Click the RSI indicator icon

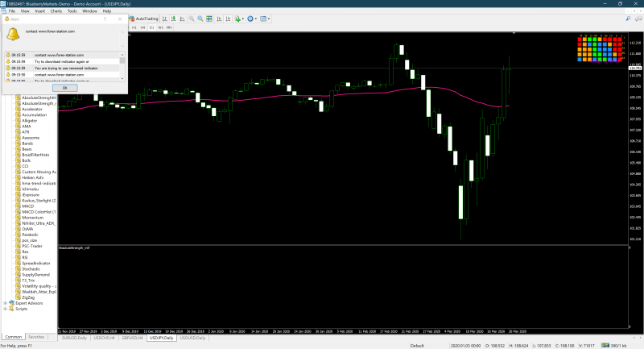coord(18,257)
